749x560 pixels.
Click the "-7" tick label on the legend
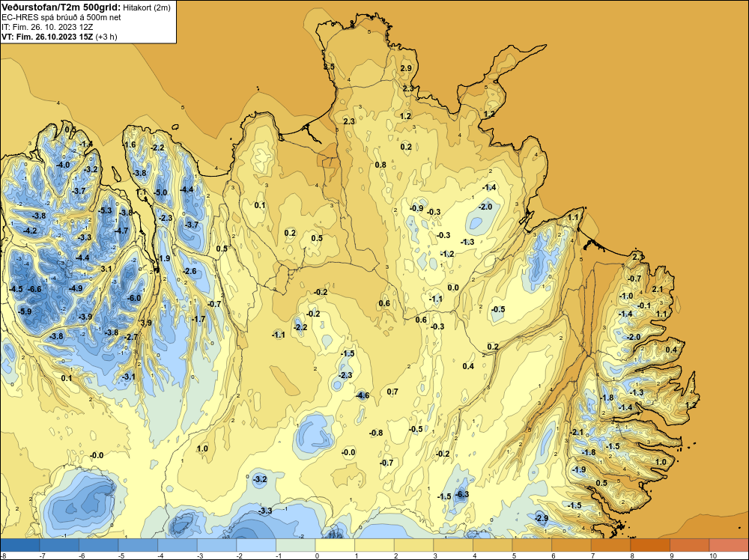tap(43, 556)
